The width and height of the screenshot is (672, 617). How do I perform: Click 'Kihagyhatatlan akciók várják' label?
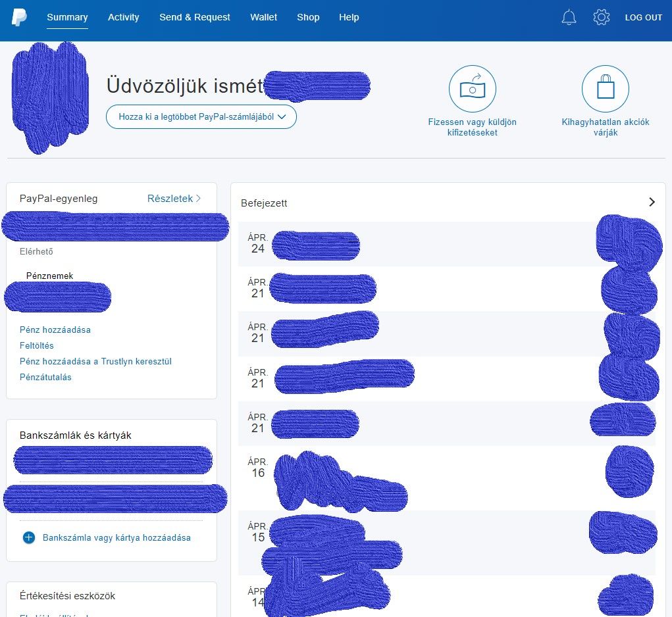[605, 127]
